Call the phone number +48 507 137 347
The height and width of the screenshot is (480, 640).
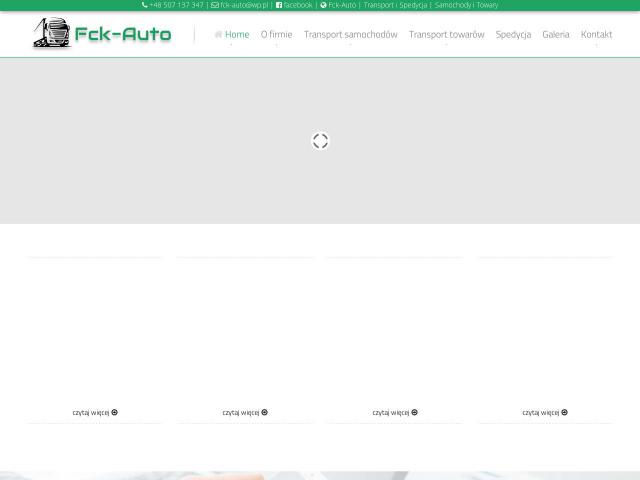click(x=176, y=5)
